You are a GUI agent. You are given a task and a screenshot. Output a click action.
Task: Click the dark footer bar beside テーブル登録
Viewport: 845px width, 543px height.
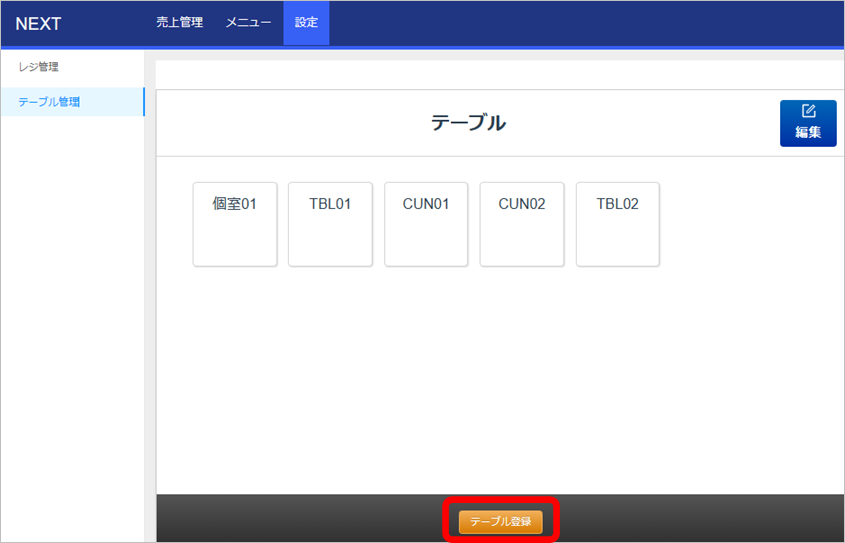pos(300,519)
